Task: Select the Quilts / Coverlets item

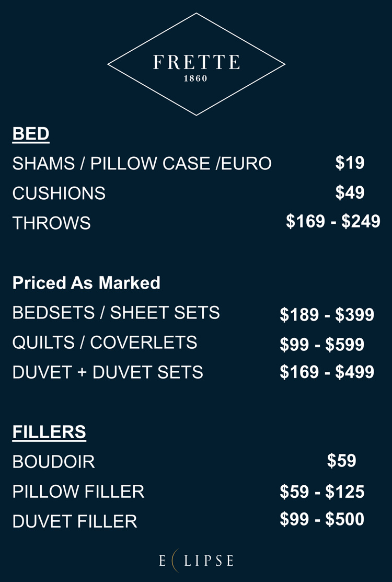Action: pos(105,343)
